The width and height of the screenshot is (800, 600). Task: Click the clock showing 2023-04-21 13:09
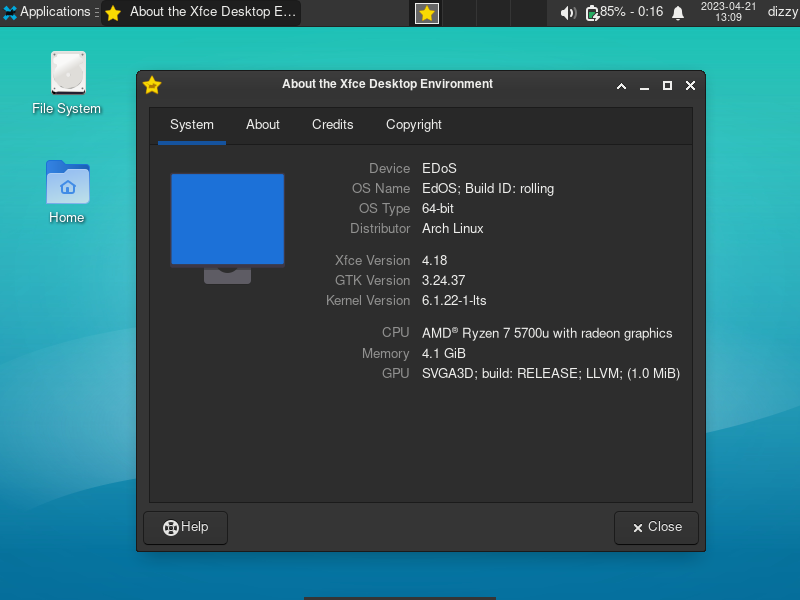(728, 12)
